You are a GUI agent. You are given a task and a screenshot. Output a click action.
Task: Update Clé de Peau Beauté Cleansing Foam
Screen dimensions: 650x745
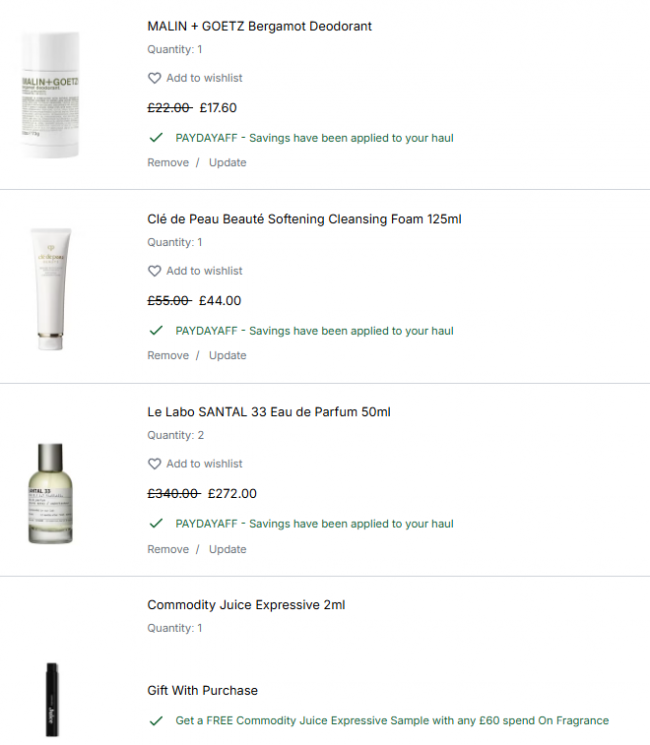pos(228,355)
